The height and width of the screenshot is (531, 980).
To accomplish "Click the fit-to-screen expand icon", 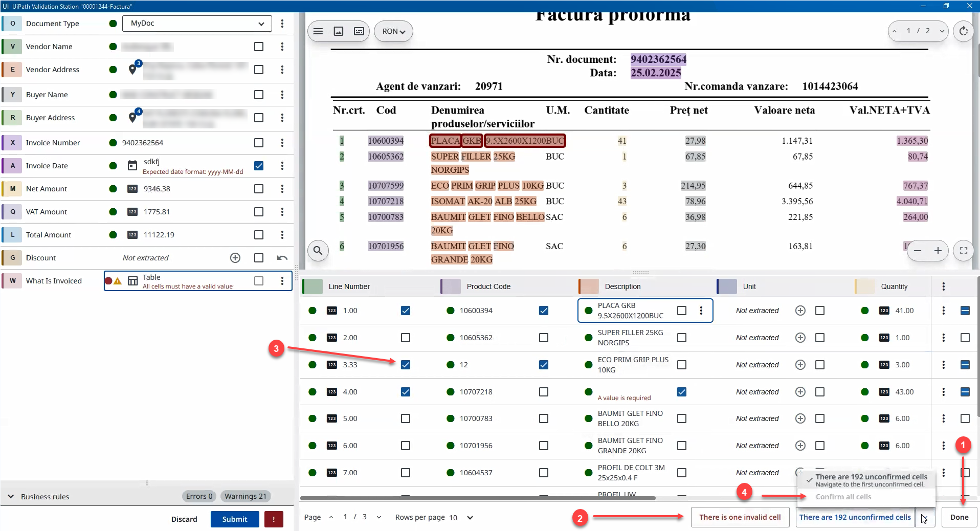I will 963,251.
